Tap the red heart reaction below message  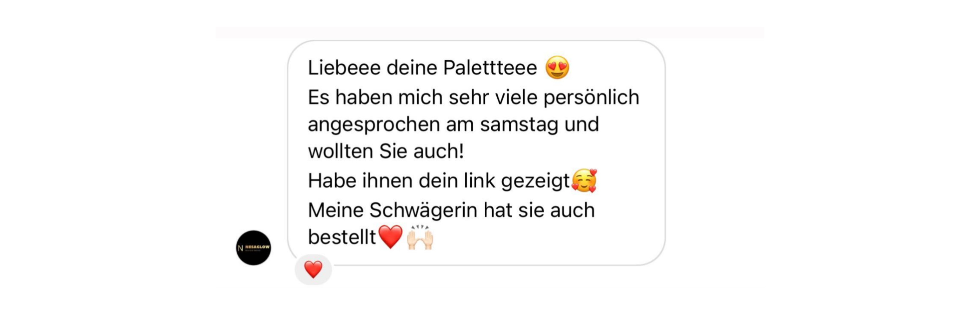pyautogui.click(x=314, y=269)
